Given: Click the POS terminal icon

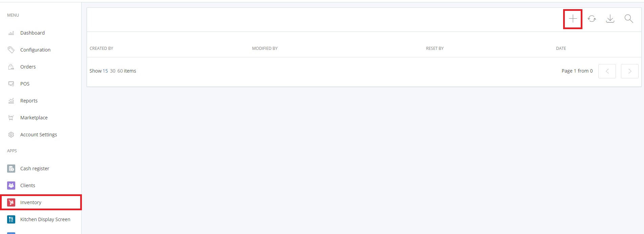Looking at the screenshot, I should coord(11,84).
